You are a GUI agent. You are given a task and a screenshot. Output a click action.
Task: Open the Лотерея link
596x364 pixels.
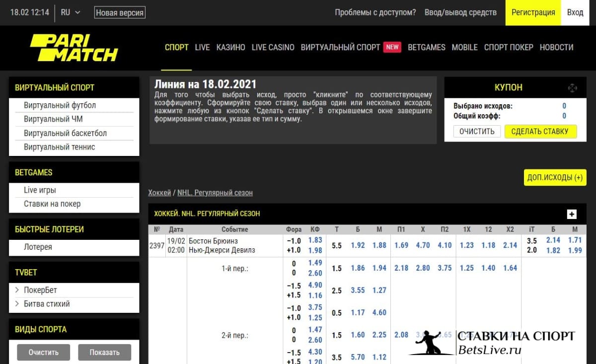point(38,247)
